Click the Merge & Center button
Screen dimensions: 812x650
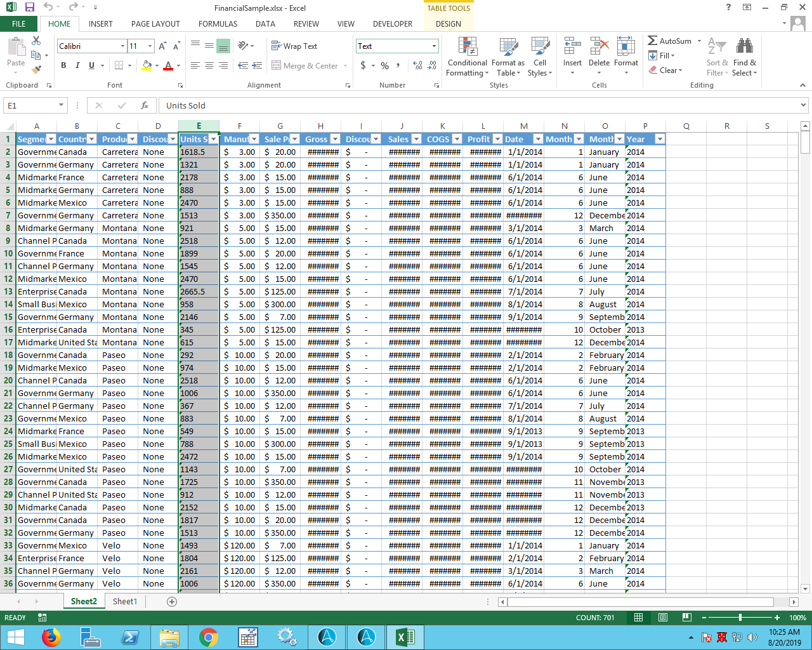point(304,65)
